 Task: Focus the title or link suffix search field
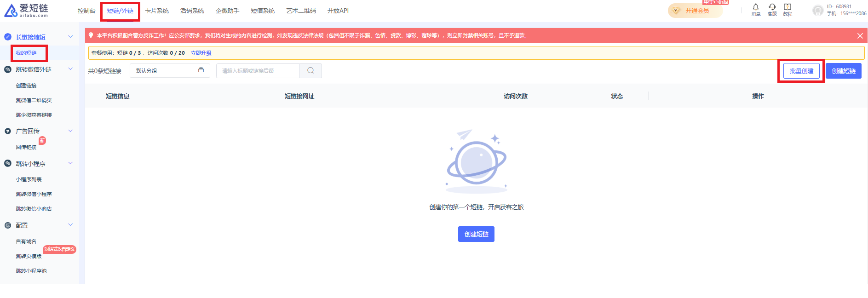pos(258,71)
